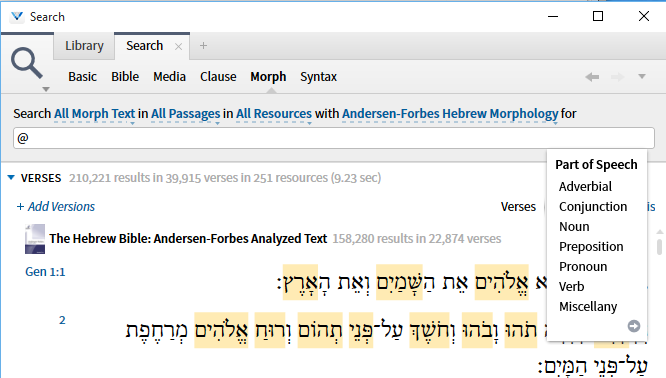This screenshot has height=378, width=666.
Task: Switch to the Library tab
Action: 84,46
